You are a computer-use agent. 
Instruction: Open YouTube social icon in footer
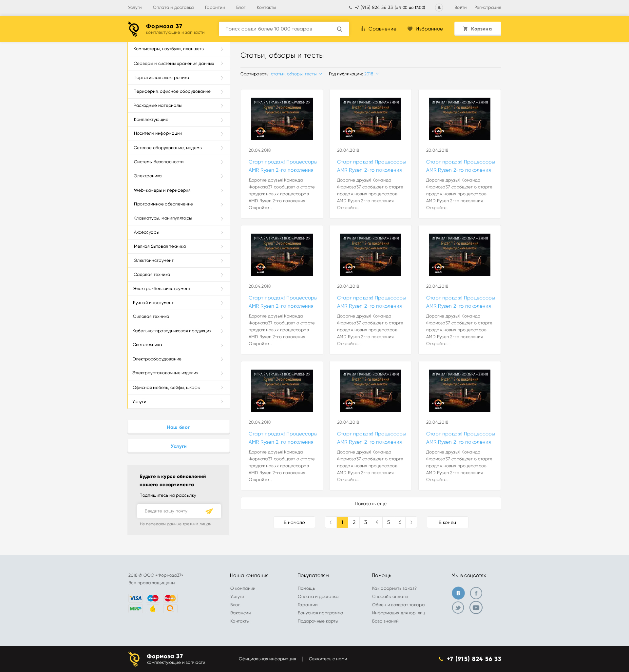(476, 607)
